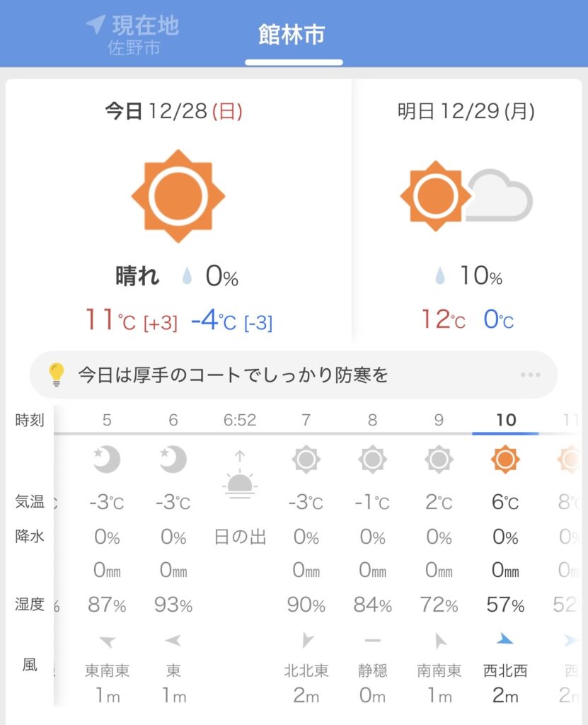This screenshot has height=725, width=588.
Task: Tap the 57% humidity value
Action: pyautogui.click(x=505, y=605)
